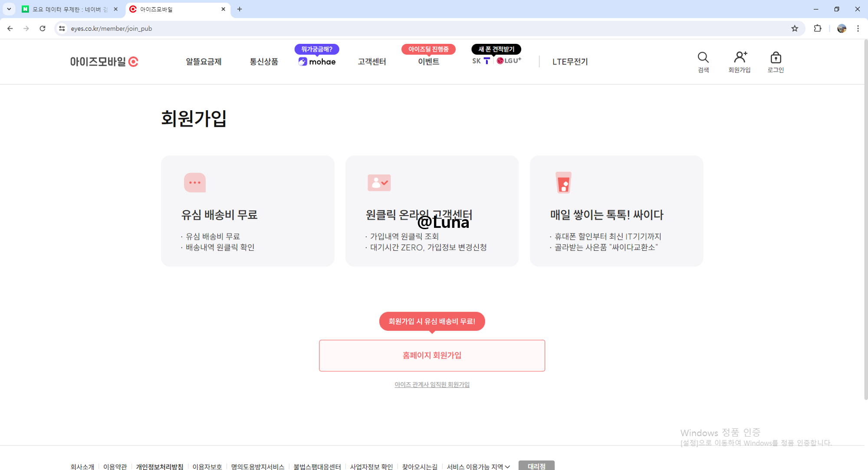Open the mohae menu item

click(x=317, y=62)
